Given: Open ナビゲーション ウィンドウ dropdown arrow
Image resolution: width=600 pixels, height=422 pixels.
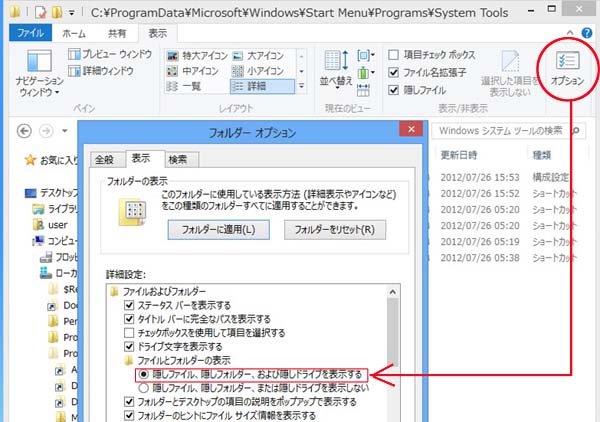Looking at the screenshot, I should pos(58,92).
